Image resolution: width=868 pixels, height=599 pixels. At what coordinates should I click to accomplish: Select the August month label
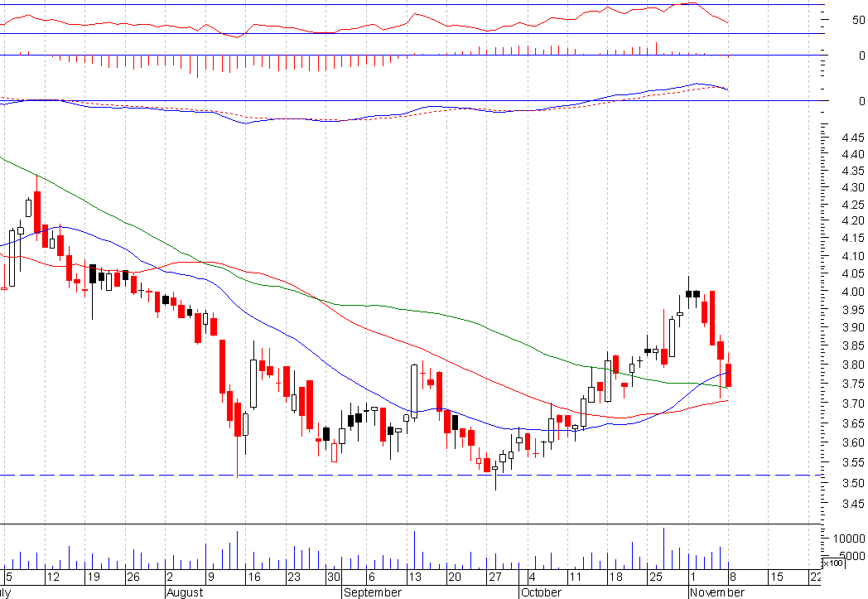pyautogui.click(x=185, y=592)
